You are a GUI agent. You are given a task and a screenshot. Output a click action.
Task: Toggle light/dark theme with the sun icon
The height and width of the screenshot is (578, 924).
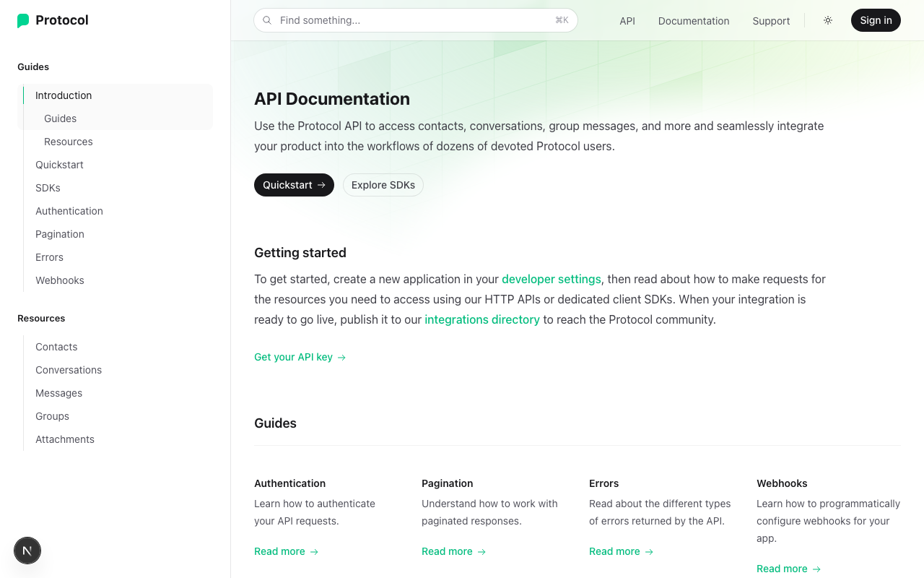827,20
